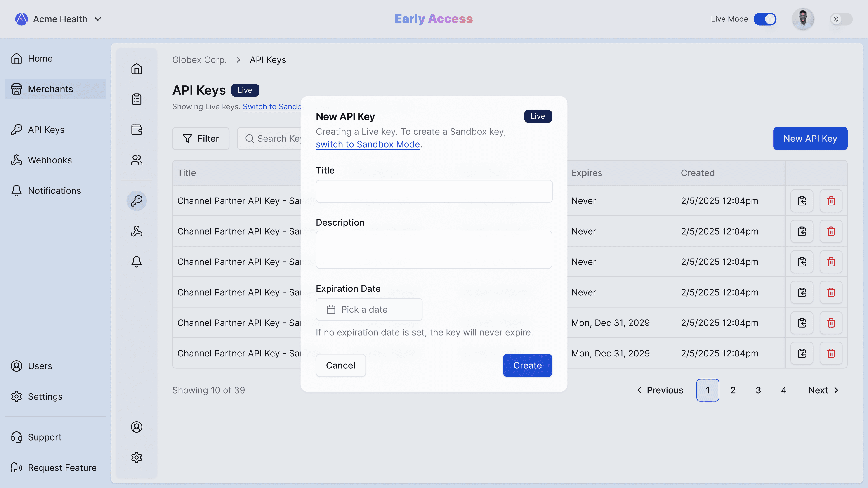Open Support in the left sidebar
The height and width of the screenshot is (488, 868).
tap(56, 437)
